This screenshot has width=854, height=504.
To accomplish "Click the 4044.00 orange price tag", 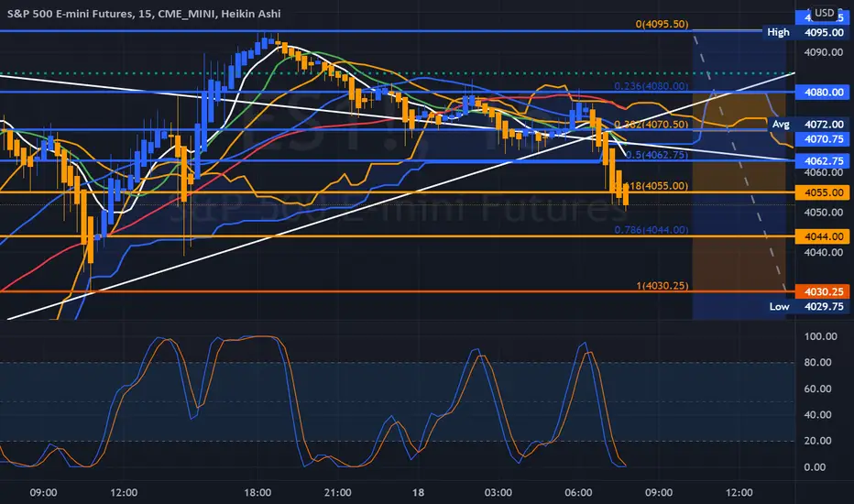I will [x=822, y=236].
